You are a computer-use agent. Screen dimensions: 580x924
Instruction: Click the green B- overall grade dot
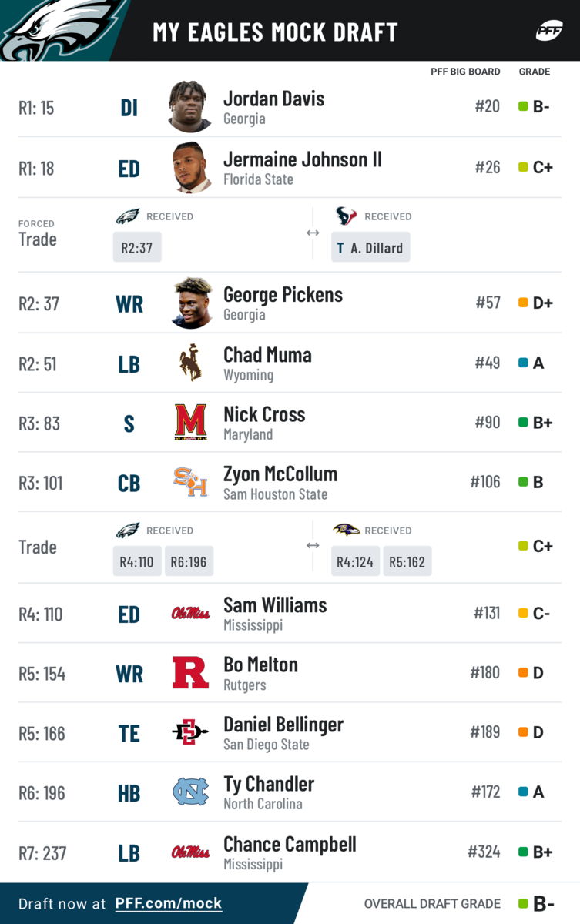coord(523,904)
